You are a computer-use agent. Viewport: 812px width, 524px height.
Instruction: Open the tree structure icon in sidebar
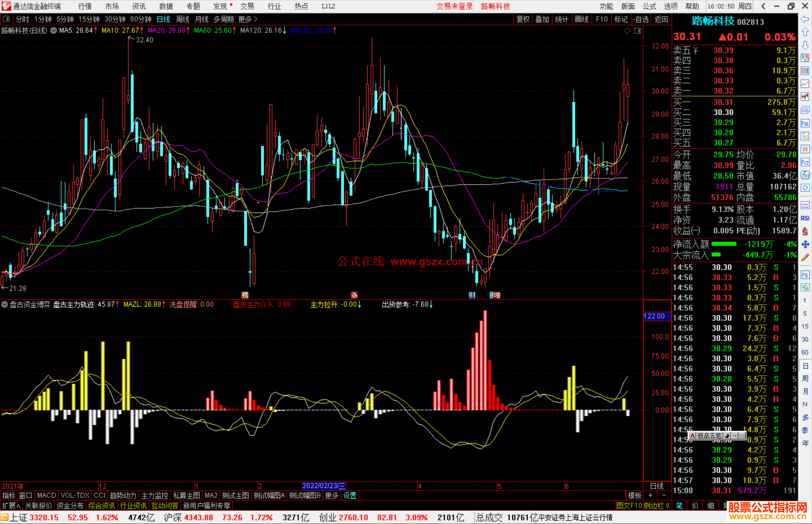pyautogui.click(x=805, y=136)
